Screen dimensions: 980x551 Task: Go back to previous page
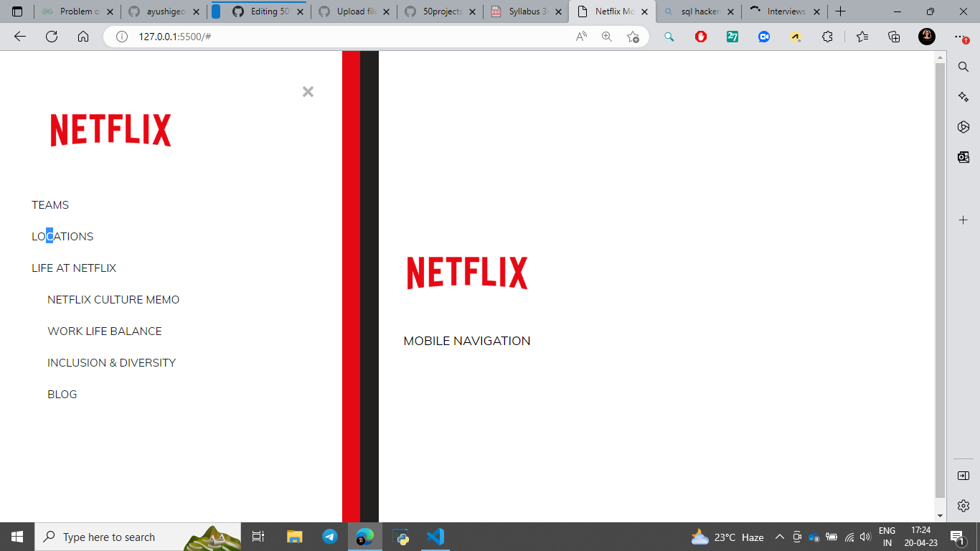[20, 37]
